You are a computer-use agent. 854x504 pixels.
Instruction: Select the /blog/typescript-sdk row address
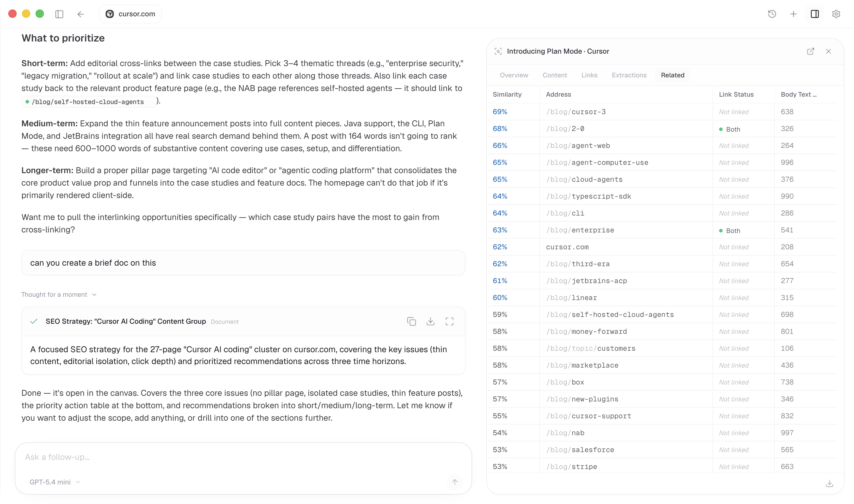pos(589,196)
